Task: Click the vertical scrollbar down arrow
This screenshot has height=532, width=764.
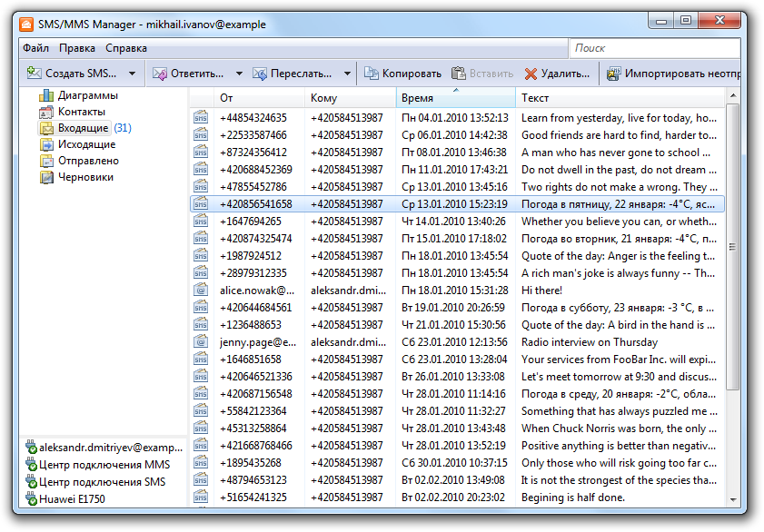Action: tap(732, 498)
